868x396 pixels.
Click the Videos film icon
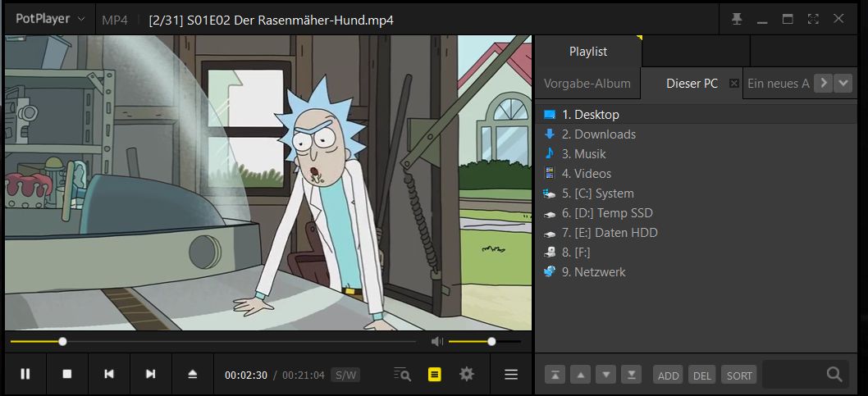click(549, 174)
